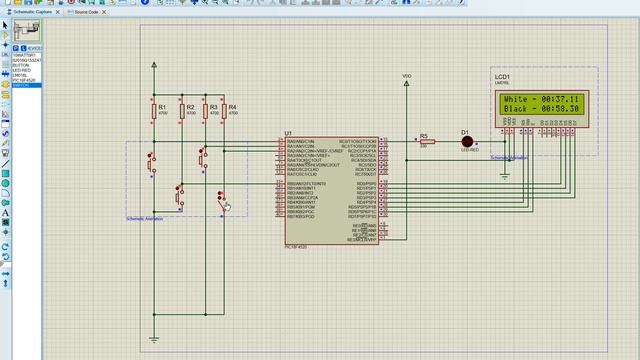Viewport: 640px width, 360px height.
Task: Select the Device Pins mode tool
Action: 5,104
